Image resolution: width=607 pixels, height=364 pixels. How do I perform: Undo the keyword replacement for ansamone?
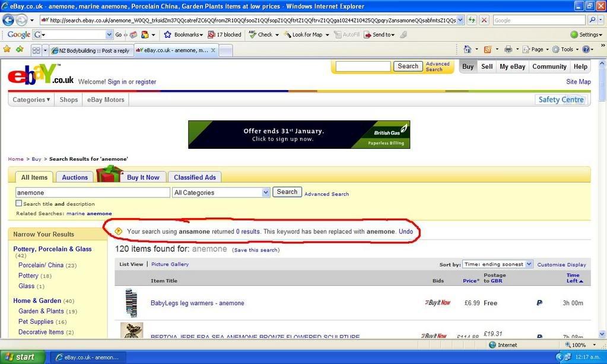[x=406, y=231]
